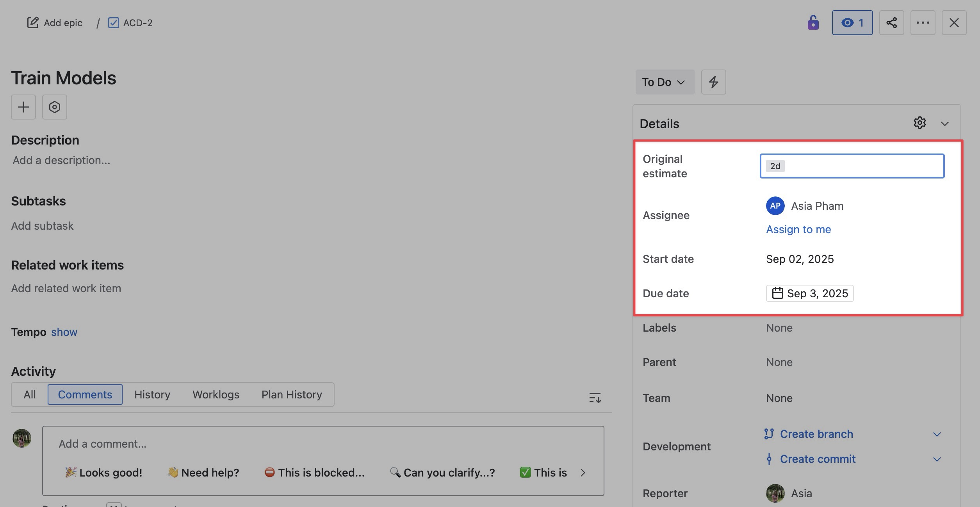Switch to the Worklogs tab
980x507 pixels.
click(216, 395)
